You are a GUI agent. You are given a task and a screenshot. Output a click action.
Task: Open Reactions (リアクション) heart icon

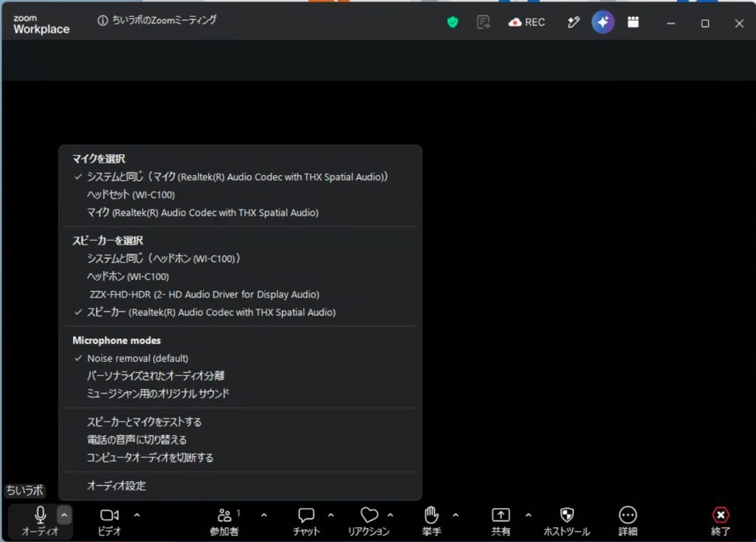(x=369, y=515)
